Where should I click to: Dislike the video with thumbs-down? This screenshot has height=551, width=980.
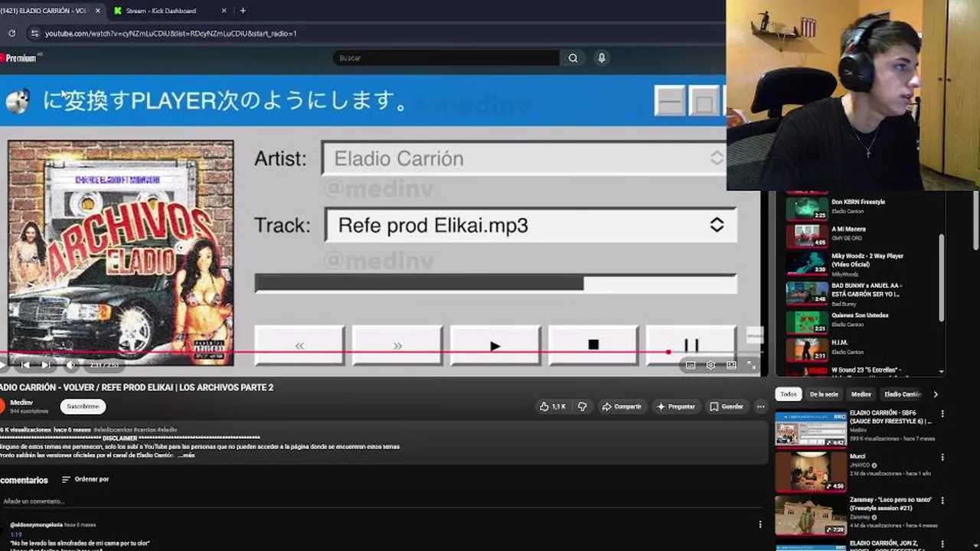click(582, 406)
